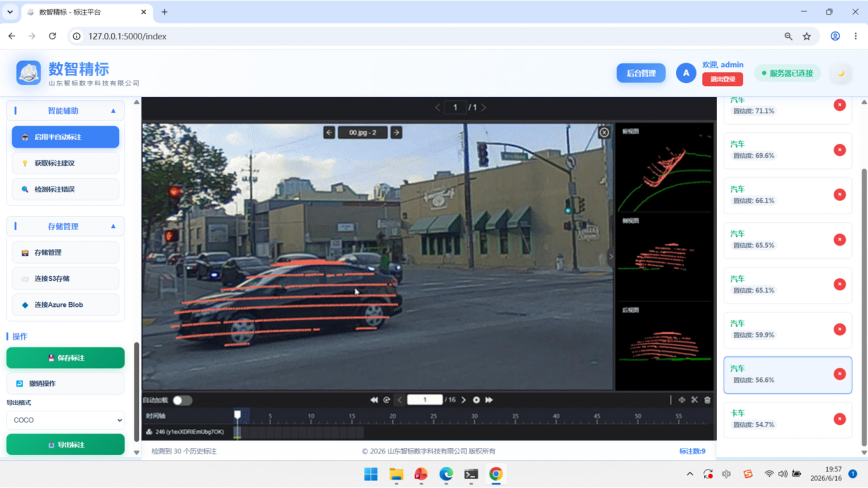Viewport: 868px width, 488px height.
Task: Remove the selected 汽车 56.6% annotation
Action: tap(839, 374)
